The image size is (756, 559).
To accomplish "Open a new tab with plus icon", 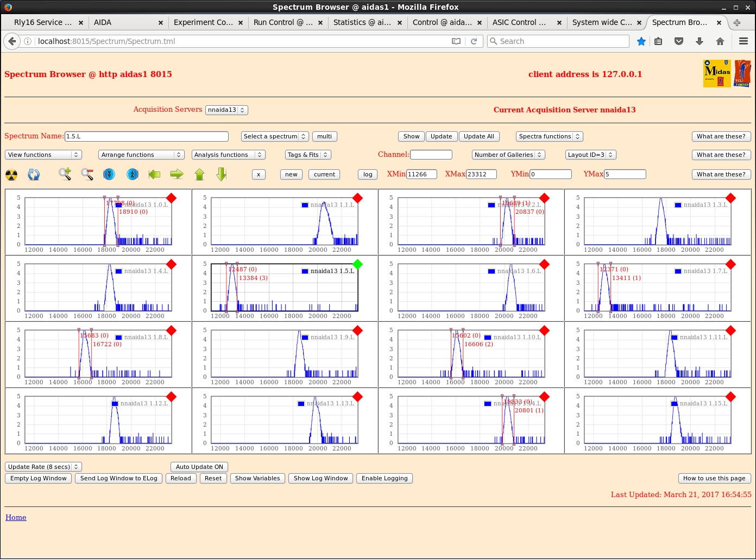I will (x=737, y=22).
